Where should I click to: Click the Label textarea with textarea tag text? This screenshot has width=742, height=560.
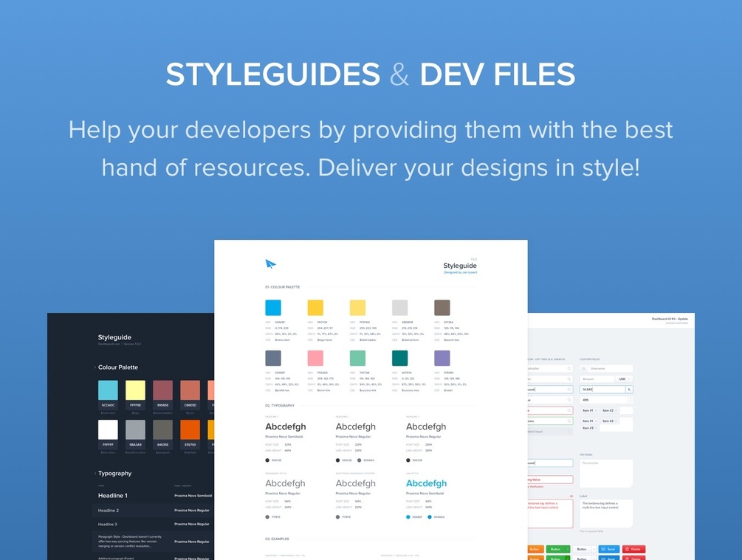pos(606,514)
